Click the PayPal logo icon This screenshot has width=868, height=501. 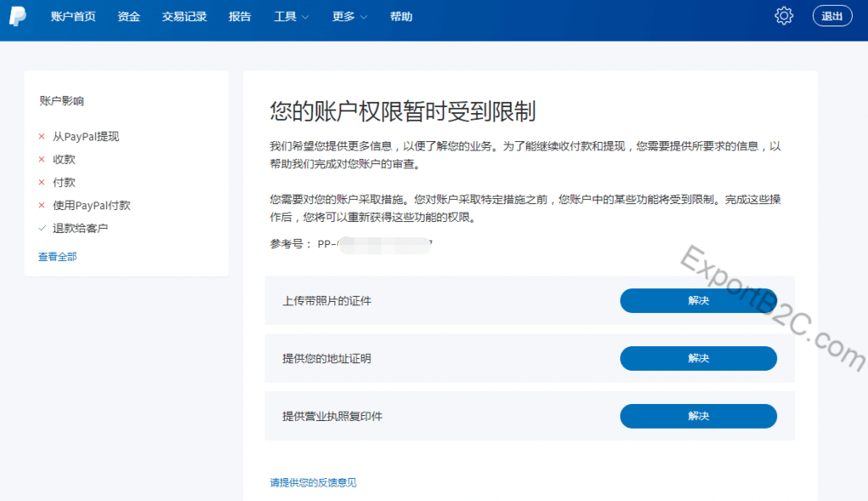tap(18, 15)
